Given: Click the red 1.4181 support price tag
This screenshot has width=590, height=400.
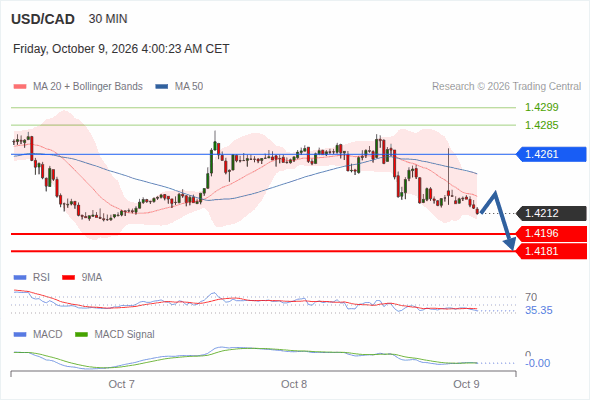Looking at the screenshot, I should 552,251.
